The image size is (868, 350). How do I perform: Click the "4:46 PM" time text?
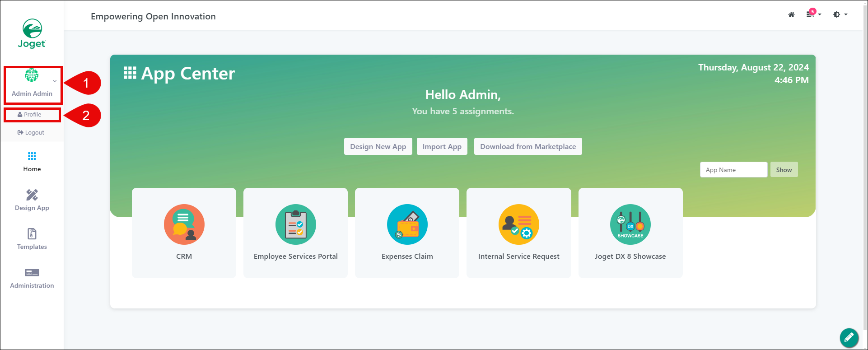coord(792,80)
